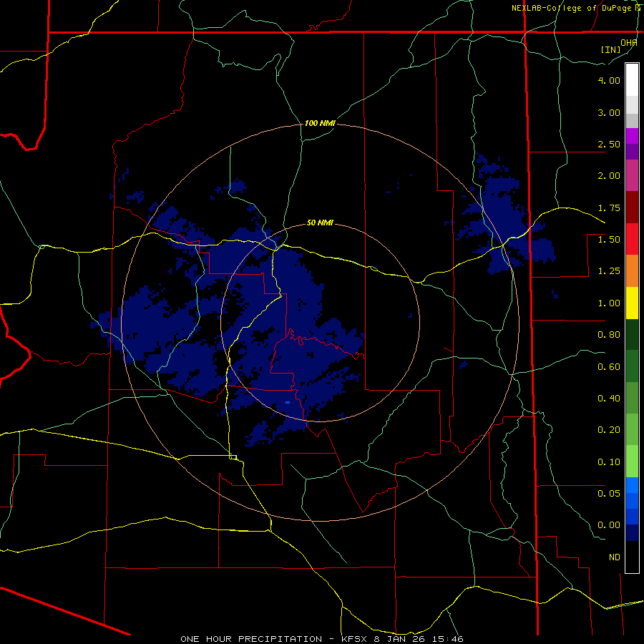Click the 50 NMI range ring label
Viewport: 644px width, 644px height.
tap(320, 223)
